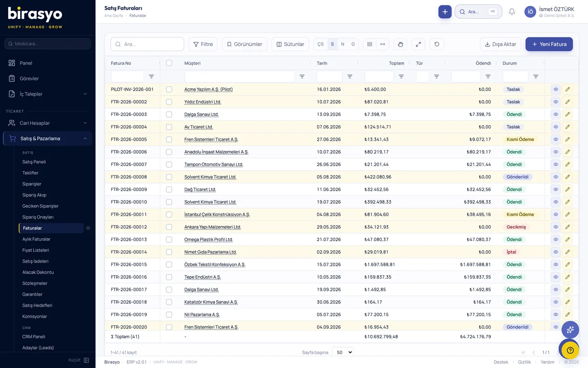
Task: Open the Acme Yazılım A.Ş. (Pilot) customer link
Action: pyautogui.click(x=209, y=89)
